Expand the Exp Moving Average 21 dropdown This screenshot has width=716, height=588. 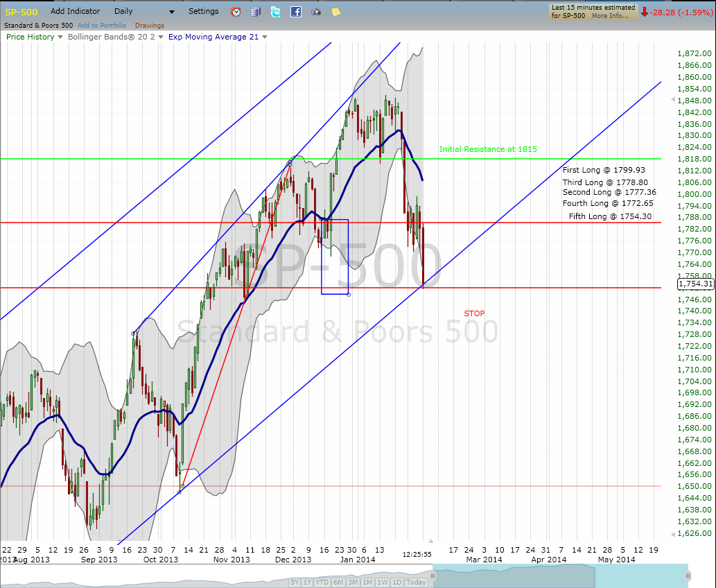click(x=264, y=37)
